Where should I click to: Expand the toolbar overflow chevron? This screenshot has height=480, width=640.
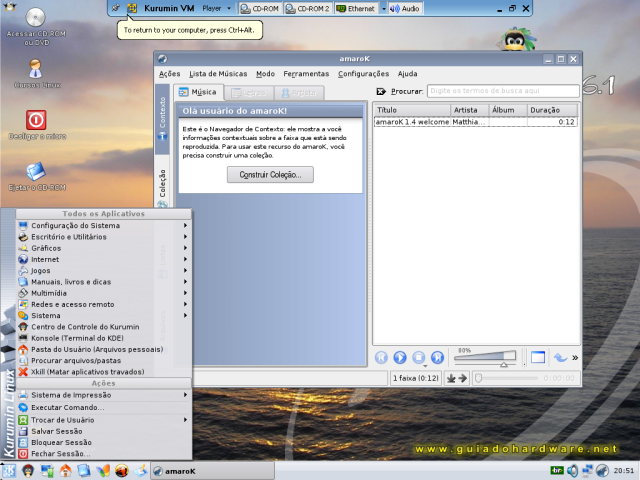pos(575,358)
